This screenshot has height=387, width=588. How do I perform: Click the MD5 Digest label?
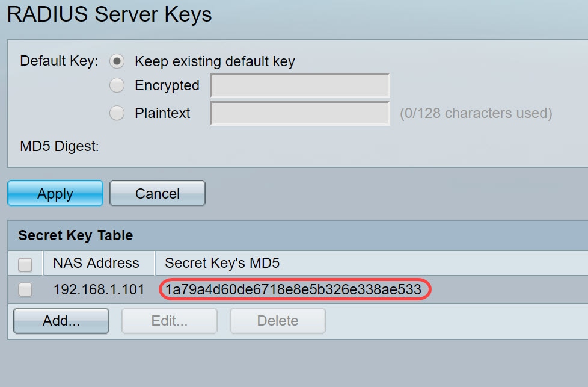(x=59, y=146)
